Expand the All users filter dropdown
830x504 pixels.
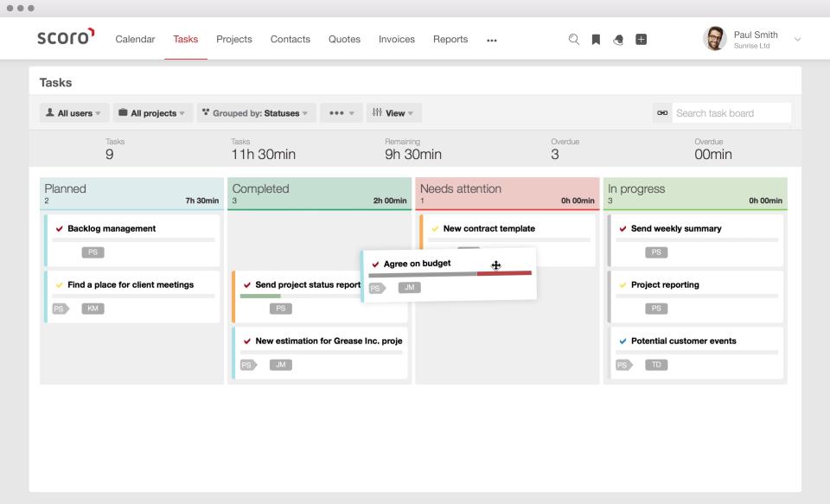tap(73, 113)
